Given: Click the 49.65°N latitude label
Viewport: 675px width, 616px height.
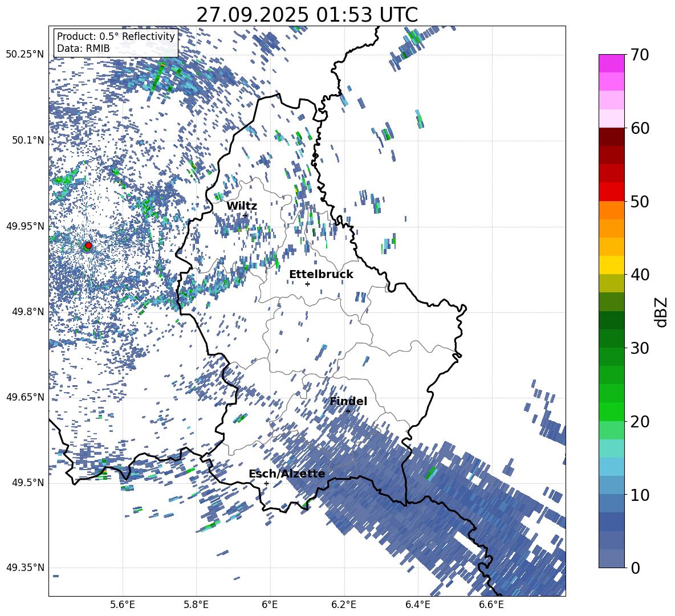Looking at the screenshot, I should [25, 397].
